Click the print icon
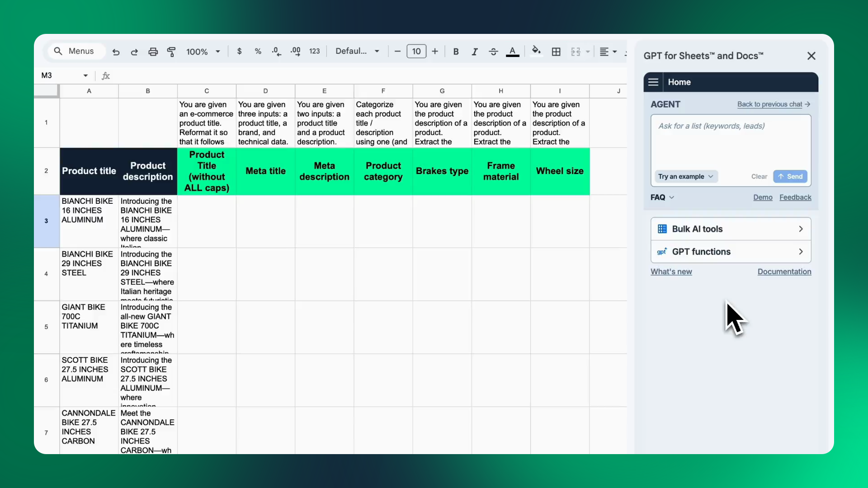 click(153, 52)
